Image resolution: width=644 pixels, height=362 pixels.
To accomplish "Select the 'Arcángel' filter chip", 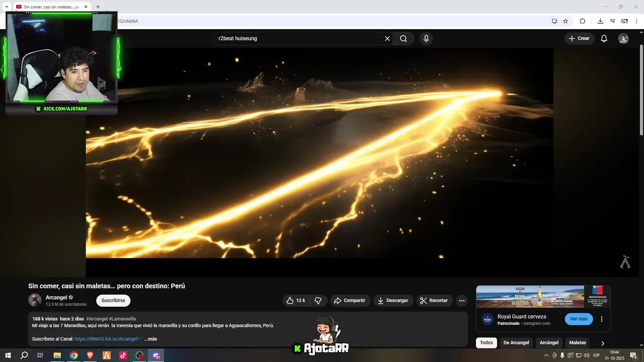I will click(x=549, y=343).
